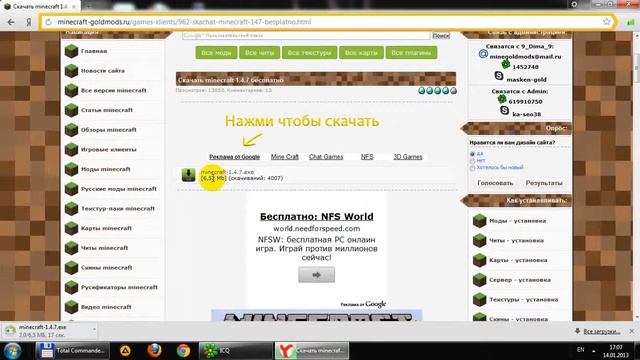Switch to Yandex browser taskbar button
The width and height of the screenshot is (640, 360).
tap(312, 351)
